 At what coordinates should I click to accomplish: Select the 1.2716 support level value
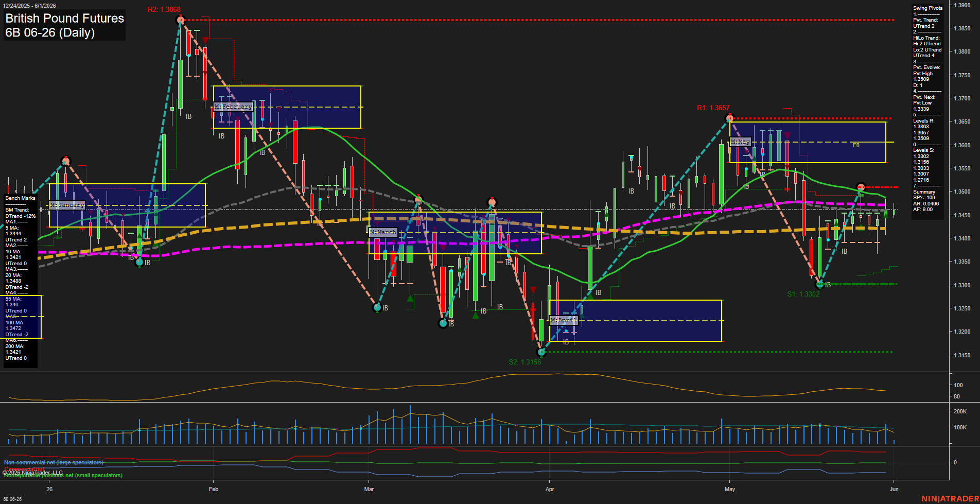(921, 180)
